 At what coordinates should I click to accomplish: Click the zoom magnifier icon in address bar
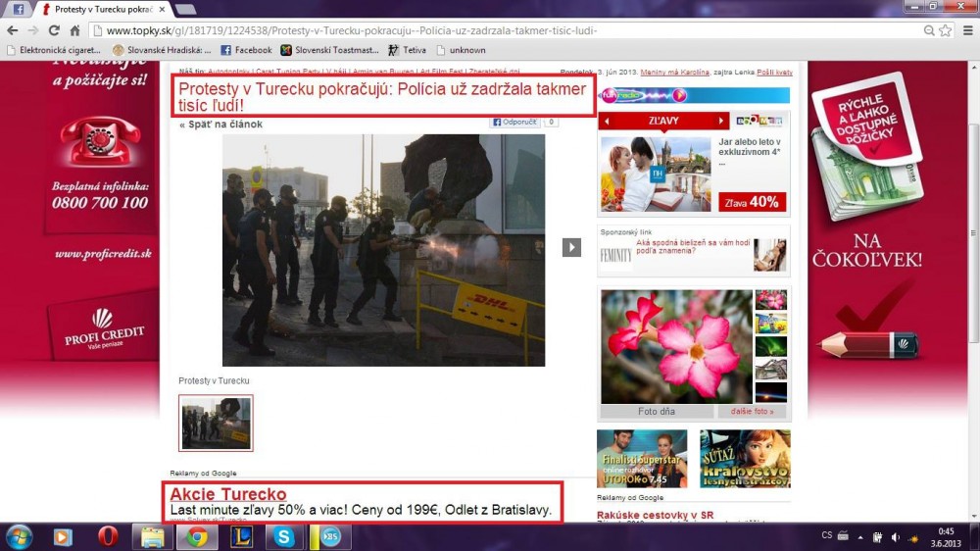click(x=929, y=30)
